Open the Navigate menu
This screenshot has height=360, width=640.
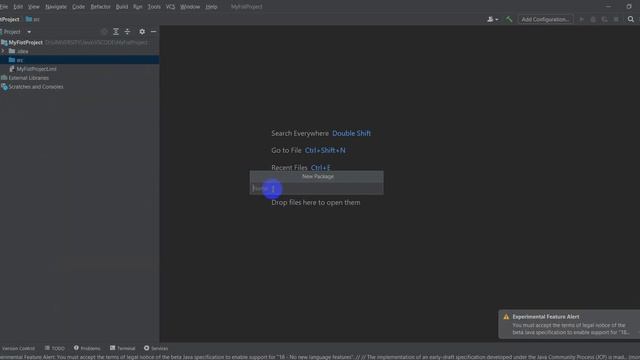click(x=56, y=7)
